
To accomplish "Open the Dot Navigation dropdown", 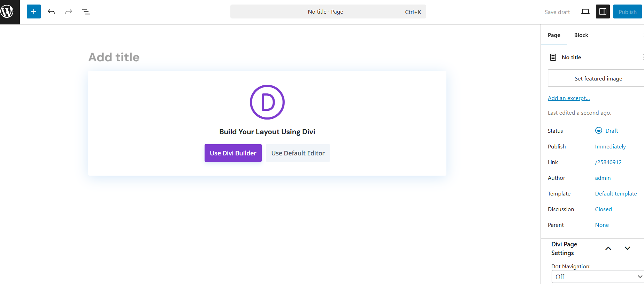I will 598,277.
